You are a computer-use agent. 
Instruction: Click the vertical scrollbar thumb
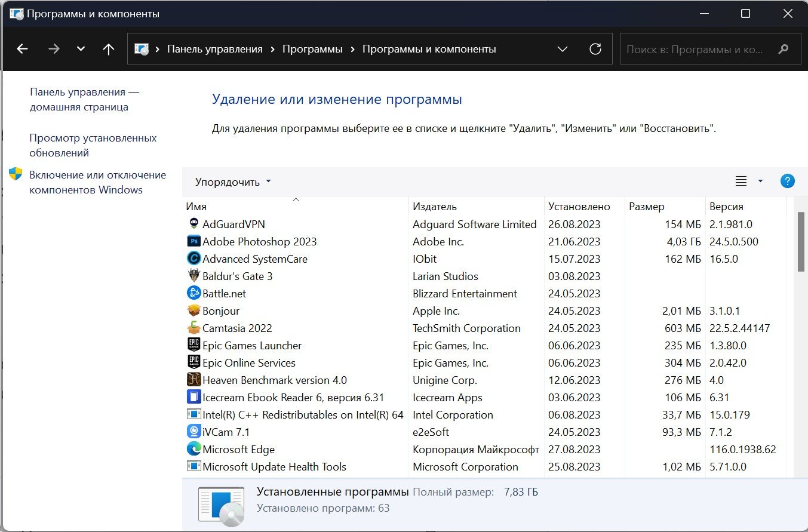[x=801, y=242]
